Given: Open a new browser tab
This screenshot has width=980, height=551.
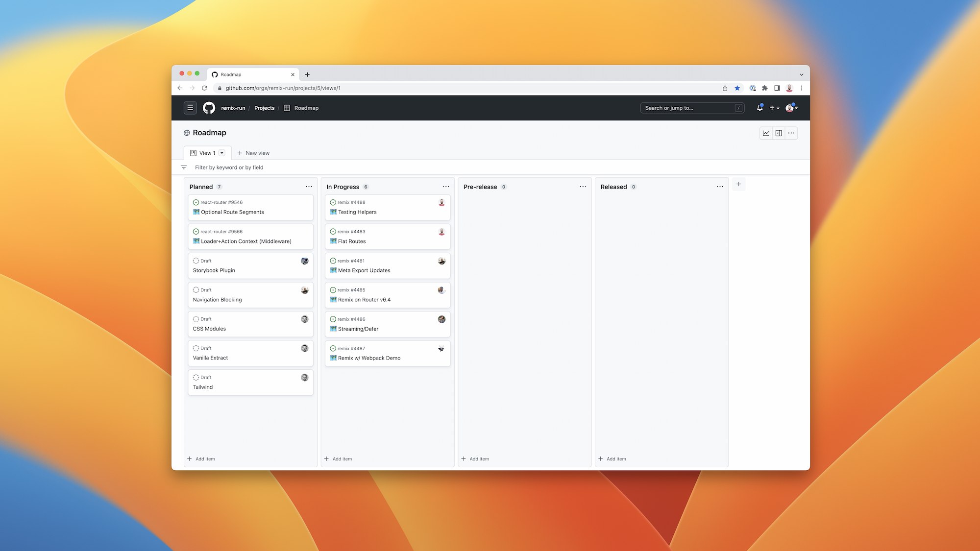Looking at the screenshot, I should (307, 74).
